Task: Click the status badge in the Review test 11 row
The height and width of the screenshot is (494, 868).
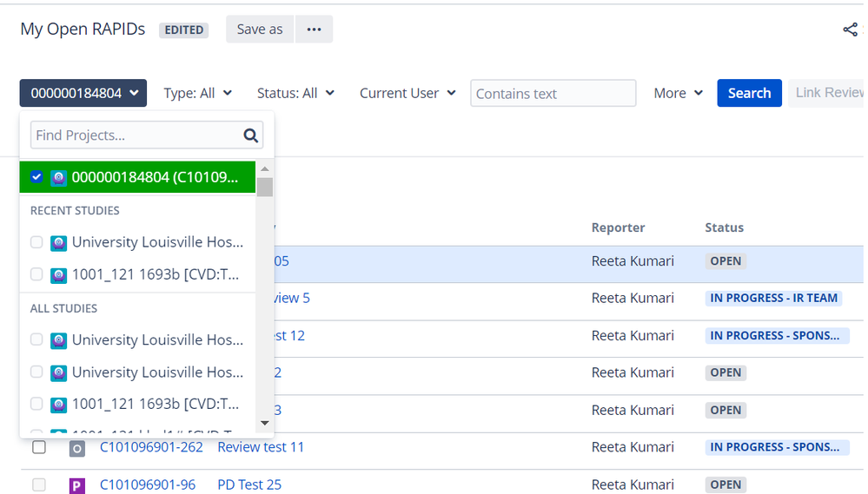Action: point(777,447)
